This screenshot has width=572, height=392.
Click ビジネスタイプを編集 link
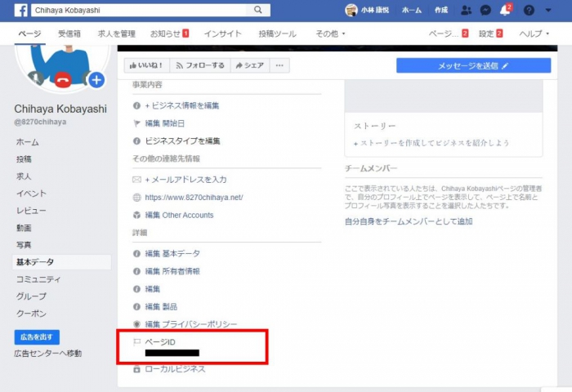point(182,141)
